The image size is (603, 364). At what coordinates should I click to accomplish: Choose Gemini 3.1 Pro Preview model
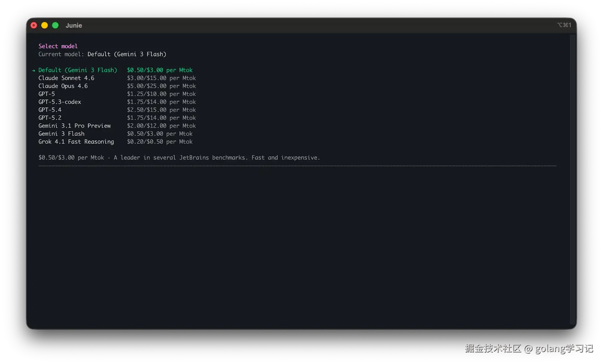(75, 126)
